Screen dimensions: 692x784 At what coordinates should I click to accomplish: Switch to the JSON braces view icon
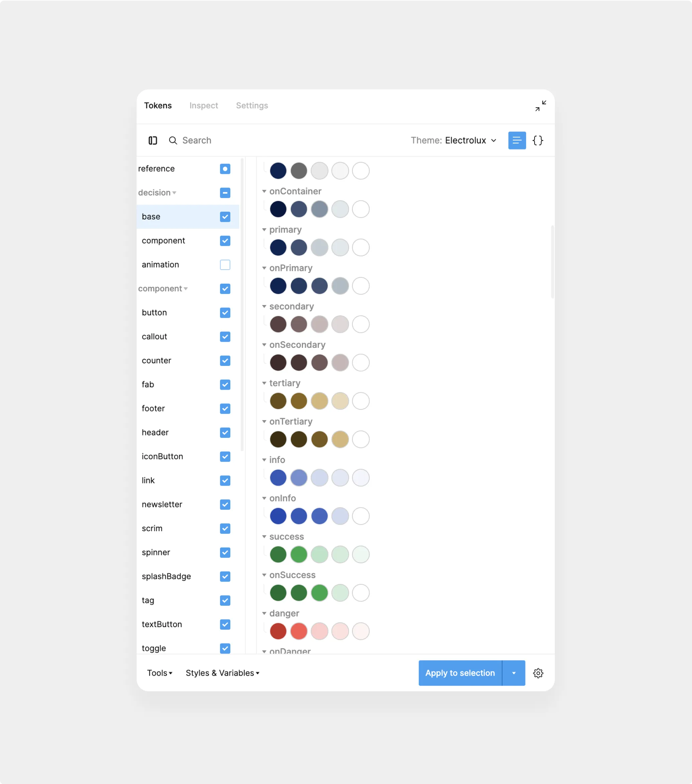[x=538, y=140]
